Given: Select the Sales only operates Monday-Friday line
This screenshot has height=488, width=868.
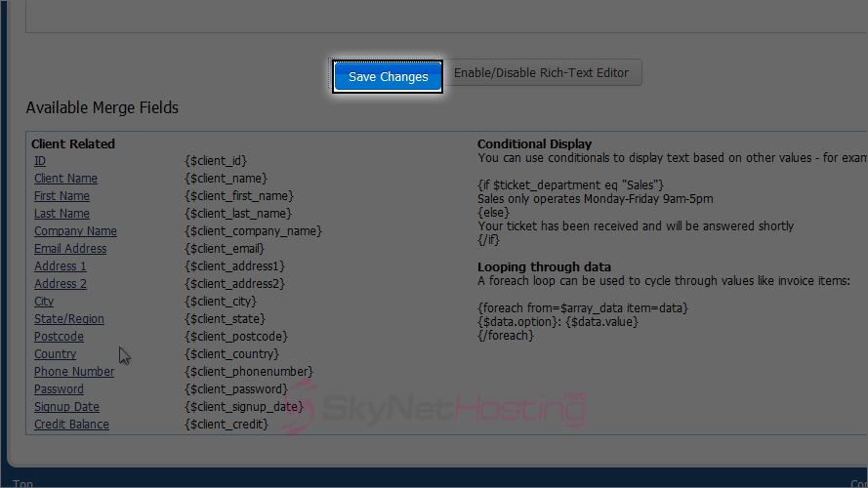Looking at the screenshot, I should coord(596,199).
